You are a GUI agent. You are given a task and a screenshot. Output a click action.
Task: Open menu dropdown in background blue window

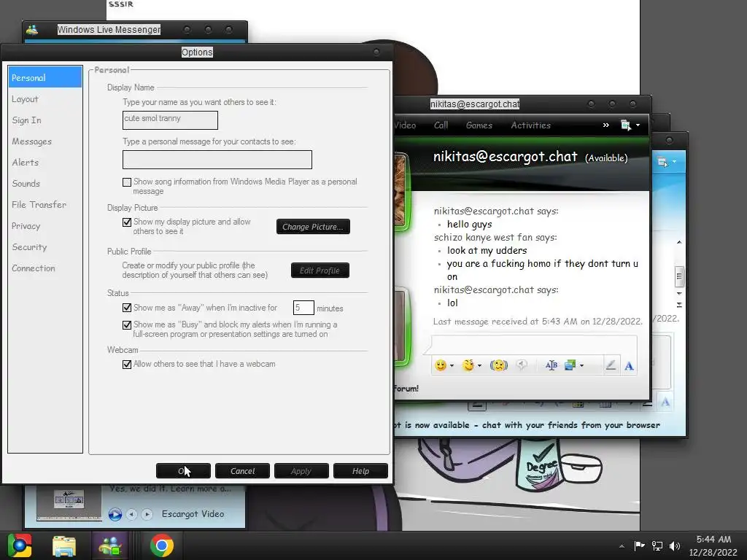tap(674, 162)
